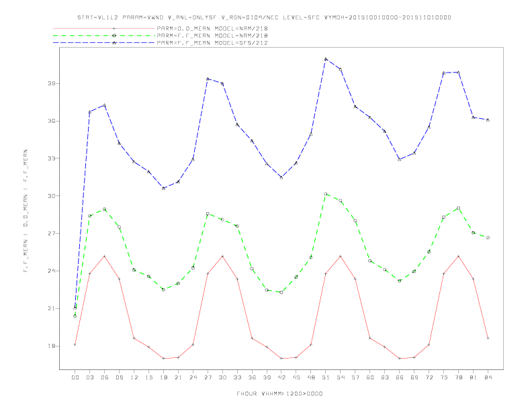Click x-axis forecast hour label 18

[x=163, y=377]
